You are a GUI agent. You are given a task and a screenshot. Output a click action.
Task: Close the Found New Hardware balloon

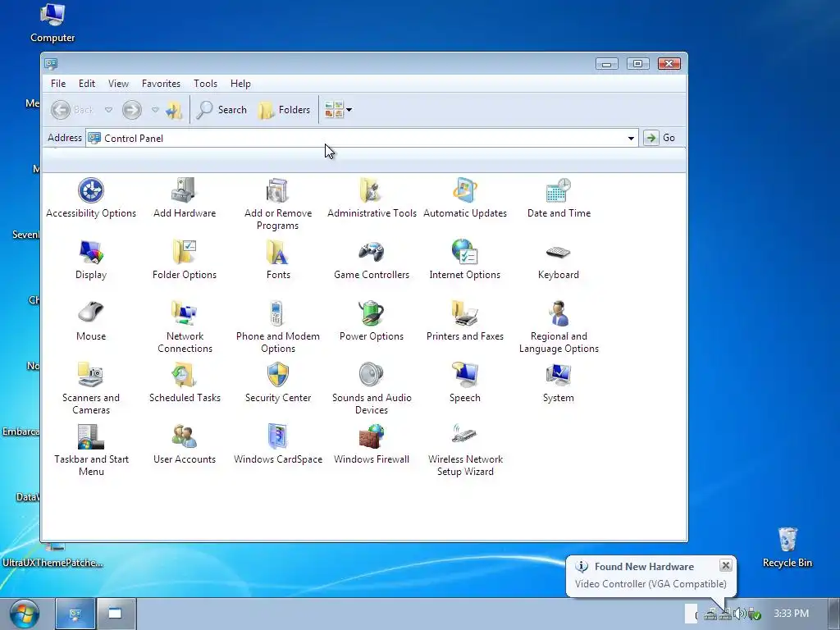pyautogui.click(x=725, y=565)
